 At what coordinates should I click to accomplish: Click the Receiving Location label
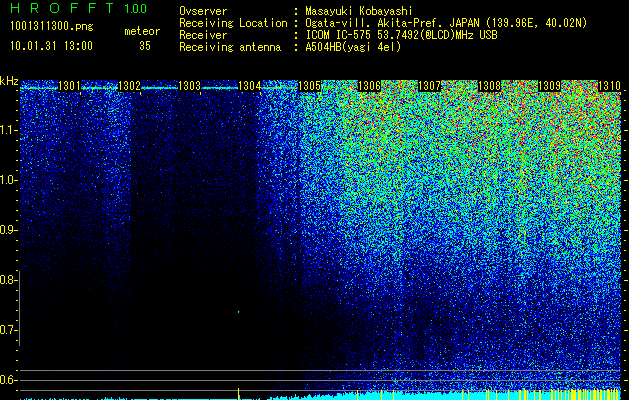click(x=233, y=23)
